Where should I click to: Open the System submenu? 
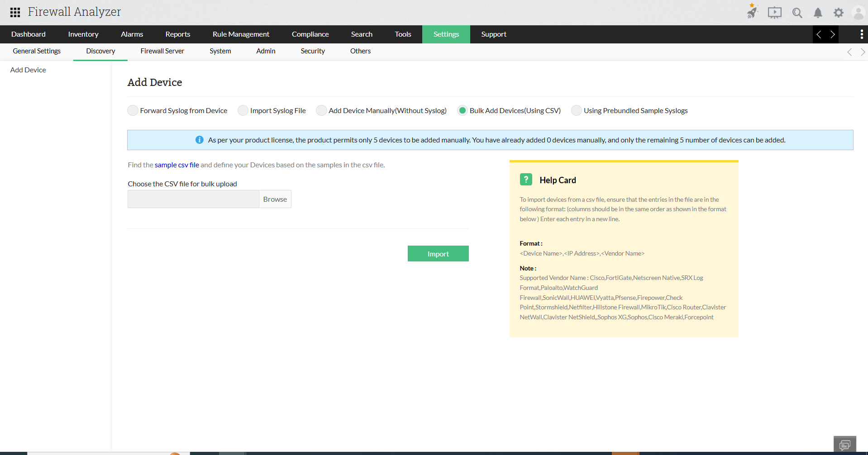coord(220,51)
